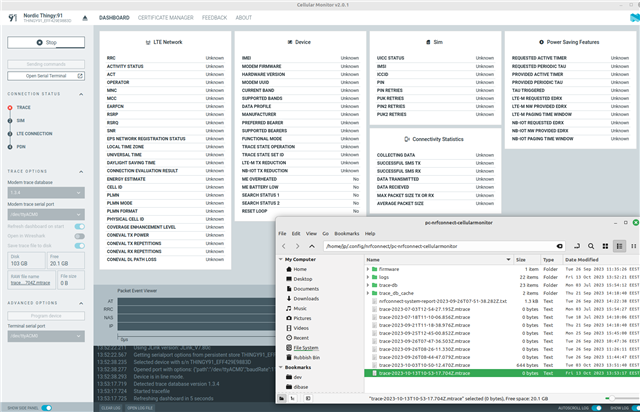Switch to the Feedback tab
This screenshot has height=412, width=640.
[x=214, y=18]
